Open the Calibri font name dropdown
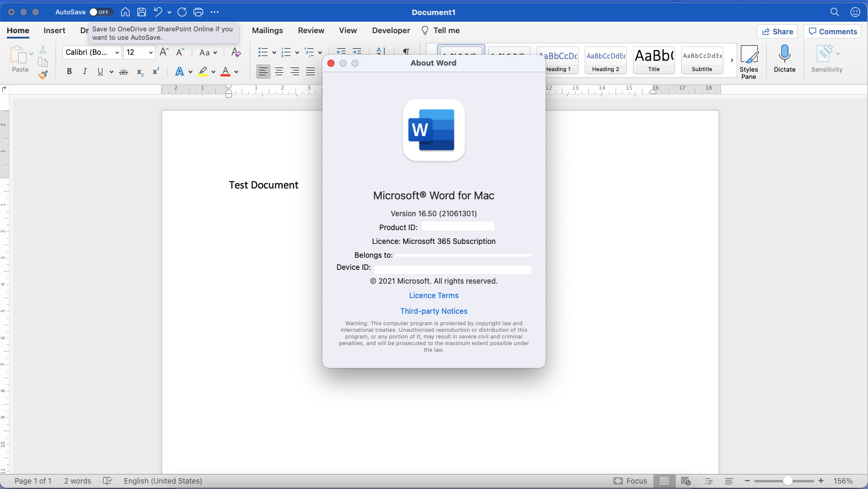Screen dimensions: 868x489 pos(92,52)
